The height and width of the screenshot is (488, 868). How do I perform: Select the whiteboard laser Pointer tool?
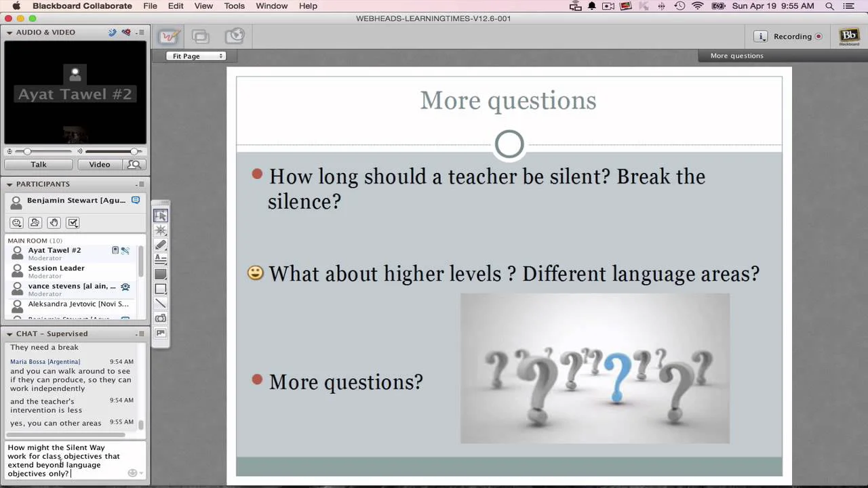tap(161, 230)
